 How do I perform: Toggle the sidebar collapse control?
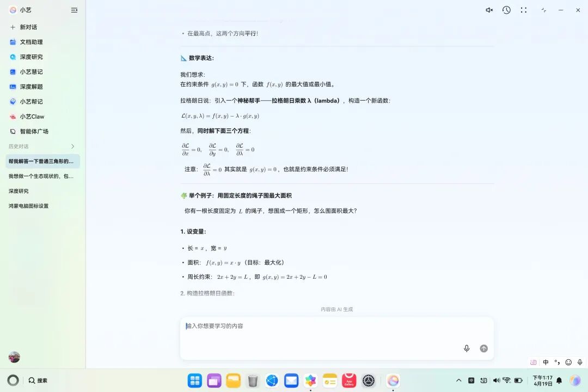point(73,10)
